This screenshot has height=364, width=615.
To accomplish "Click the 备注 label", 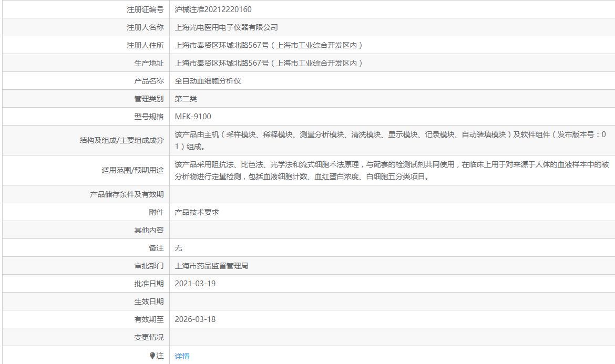I will click(156, 248).
